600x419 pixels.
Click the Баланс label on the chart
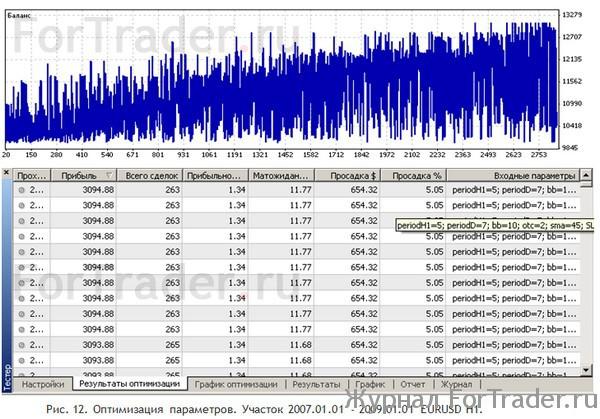tap(19, 16)
